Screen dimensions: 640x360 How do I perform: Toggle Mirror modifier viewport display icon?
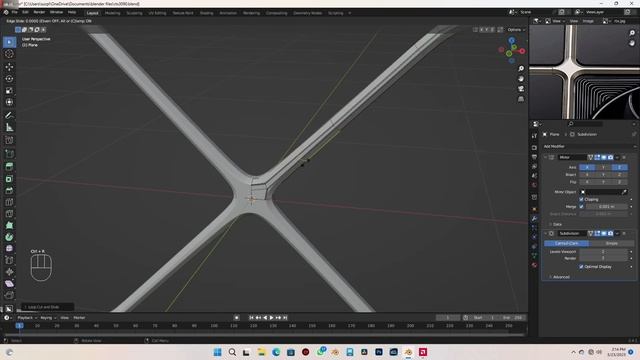point(604,157)
